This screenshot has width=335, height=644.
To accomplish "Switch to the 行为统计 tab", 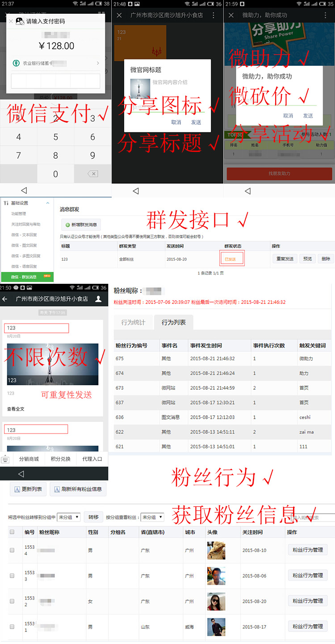I will [134, 322].
